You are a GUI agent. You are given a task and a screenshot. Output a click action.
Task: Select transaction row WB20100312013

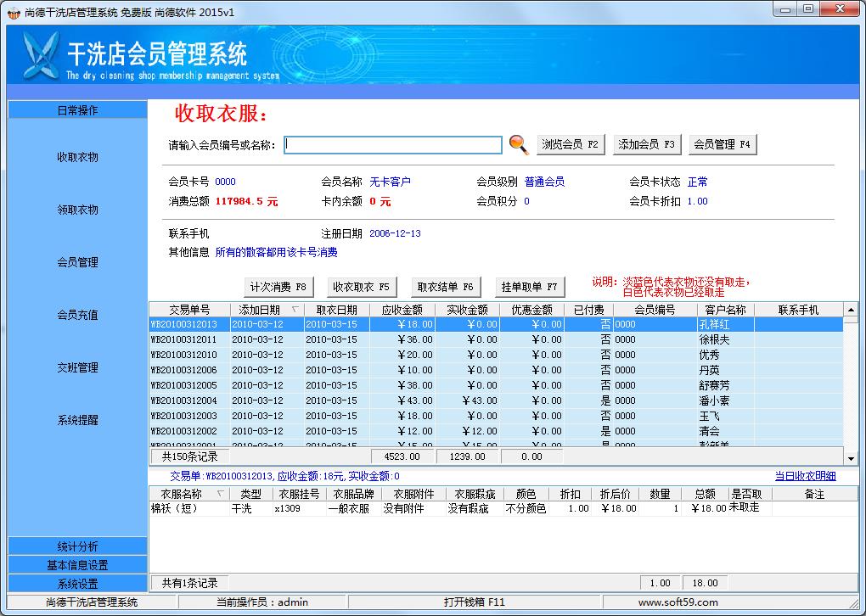click(x=496, y=324)
